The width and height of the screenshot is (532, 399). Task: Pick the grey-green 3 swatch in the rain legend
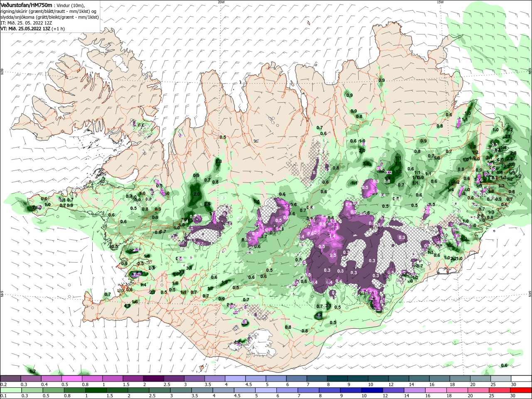[x=181, y=390]
